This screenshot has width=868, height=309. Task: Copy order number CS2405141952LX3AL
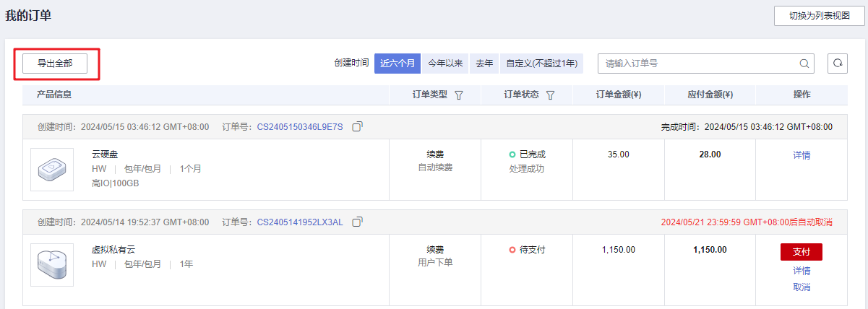[357, 222]
